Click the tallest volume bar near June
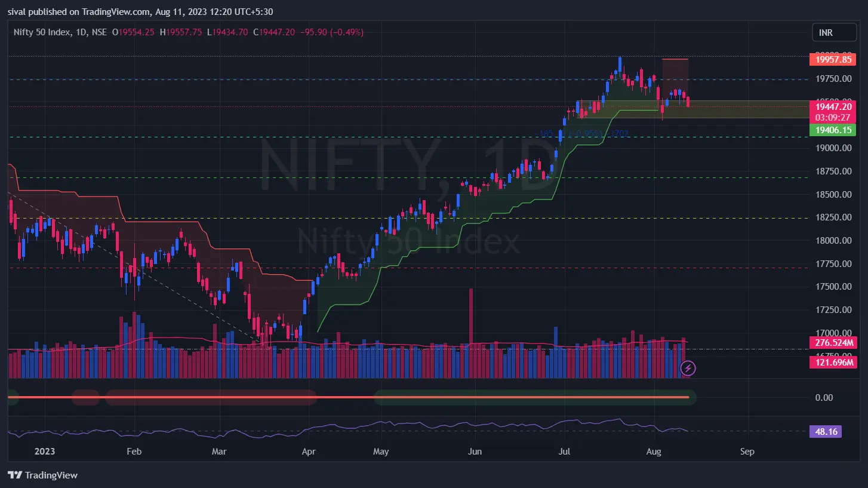868x488 pixels. point(471,333)
